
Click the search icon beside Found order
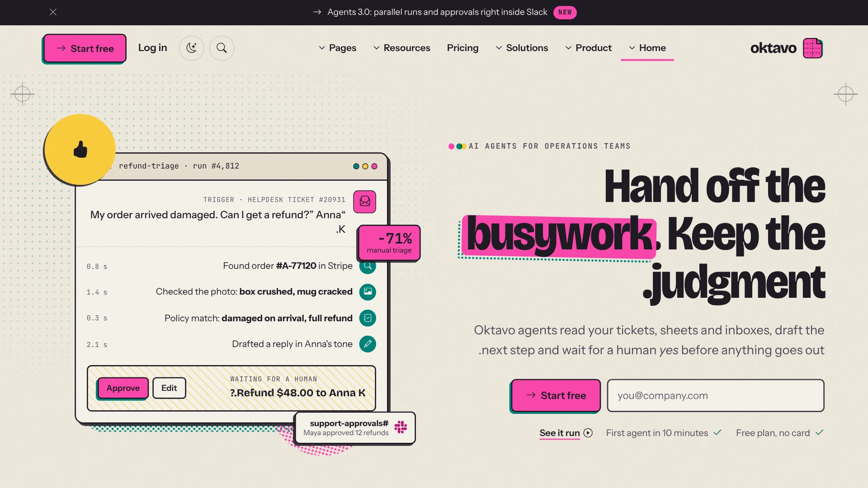click(x=368, y=266)
